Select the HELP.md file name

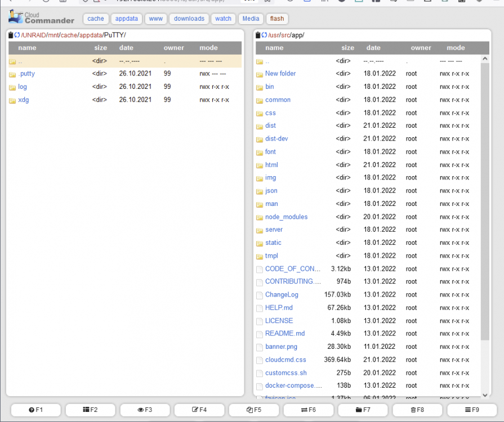[279, 308]
